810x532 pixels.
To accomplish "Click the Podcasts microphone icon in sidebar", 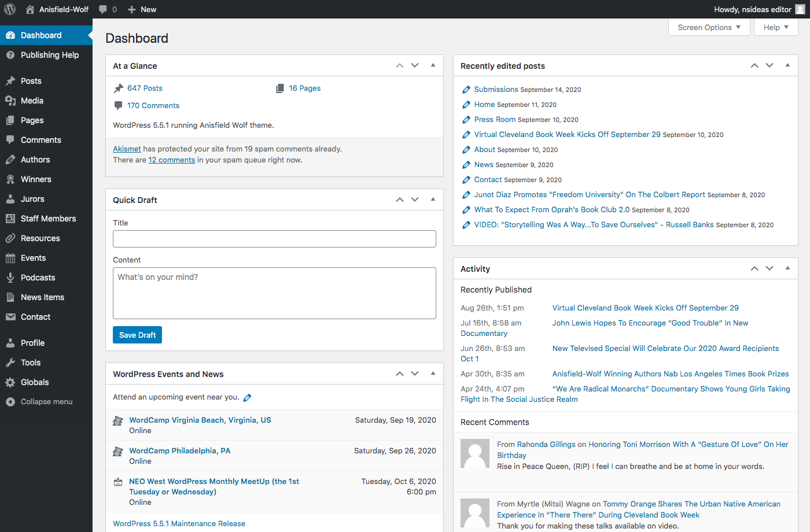I will (10, 278).
